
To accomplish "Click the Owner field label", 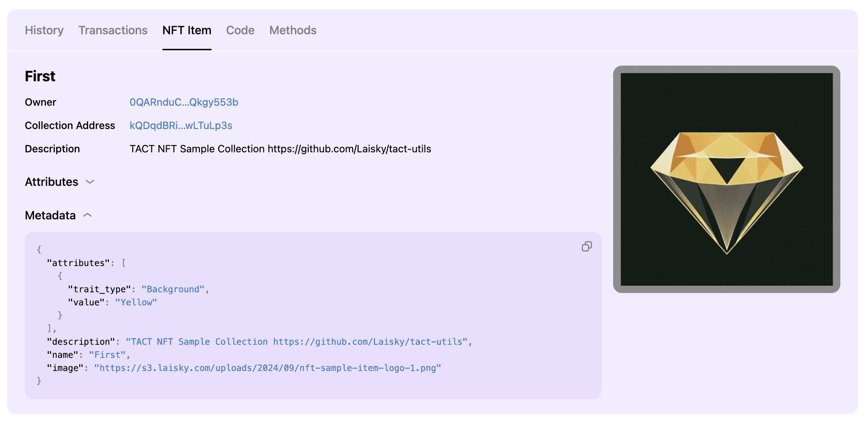I will [40, 102].
